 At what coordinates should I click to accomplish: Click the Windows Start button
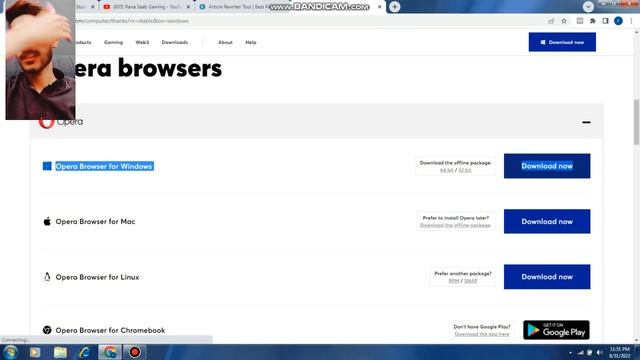(x=10, y=352)
